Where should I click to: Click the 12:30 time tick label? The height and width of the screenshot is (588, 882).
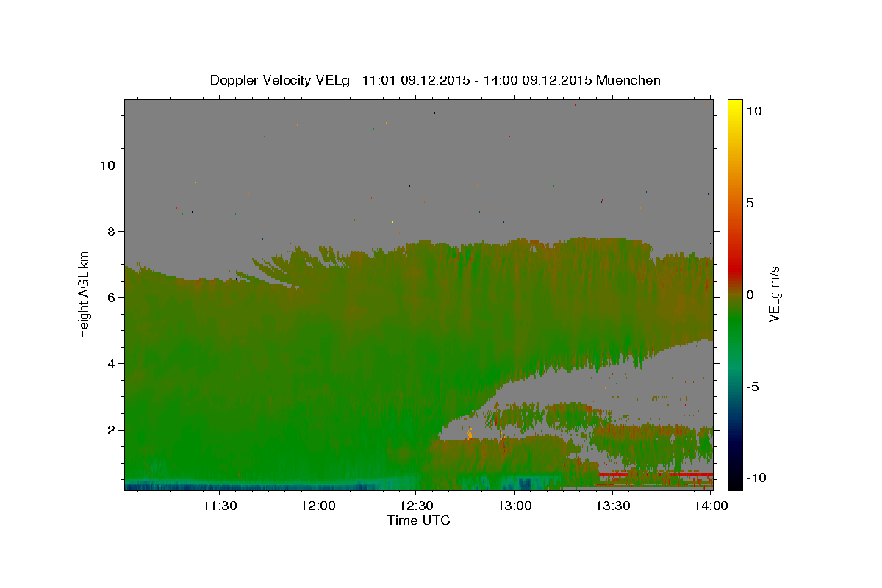(417, 506)
